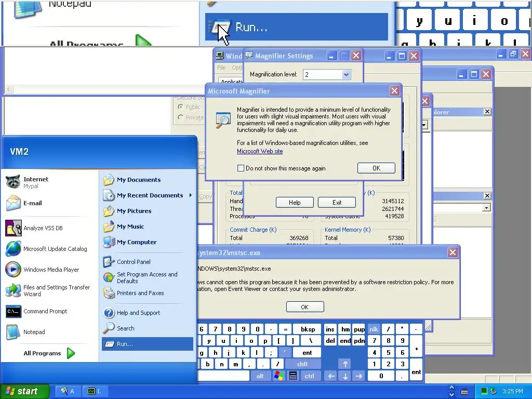532x399 pixels.
Task: Click ins key on on-screen keyboard
Action: tap(330, 329)
